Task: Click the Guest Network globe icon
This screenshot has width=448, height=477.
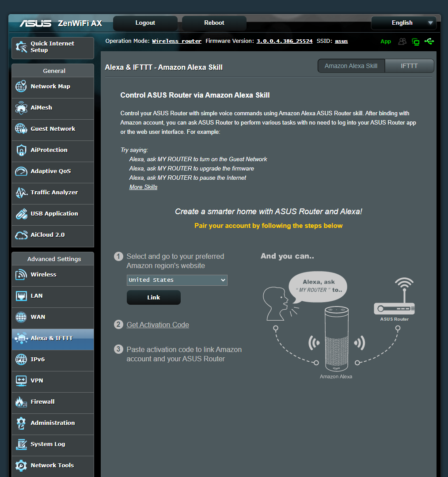Action: 21,129
